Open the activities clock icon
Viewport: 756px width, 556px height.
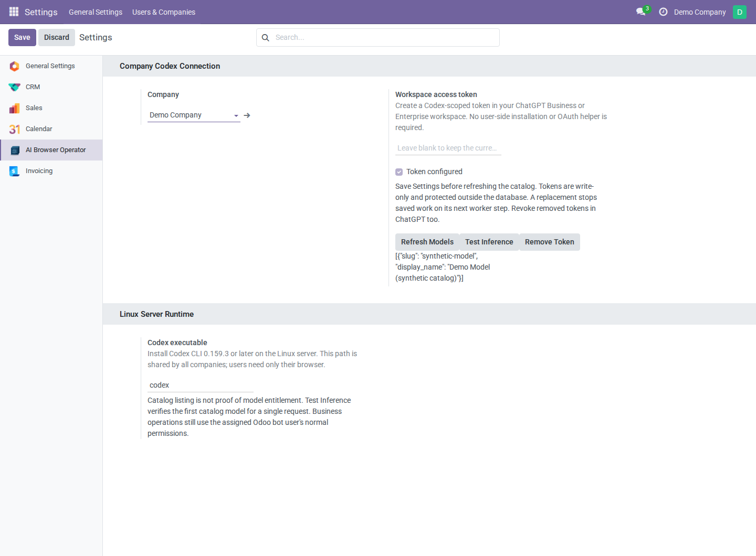click(x=663, y=12)
